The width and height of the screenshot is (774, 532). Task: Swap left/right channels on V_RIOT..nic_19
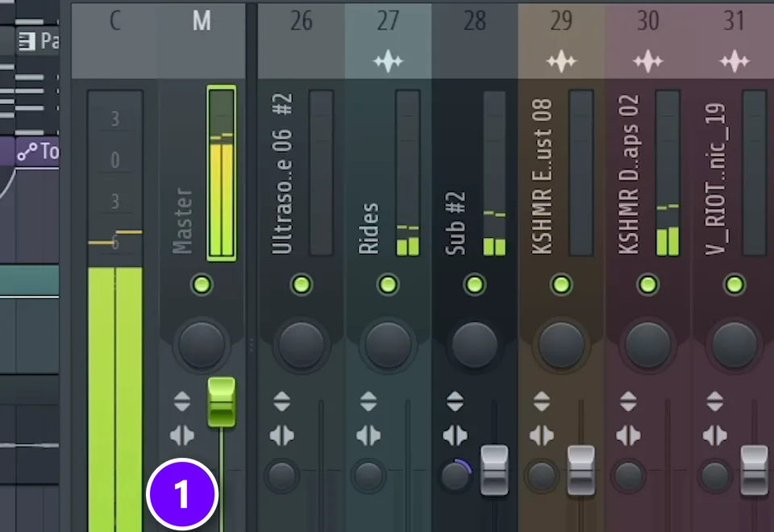[715, 436]
